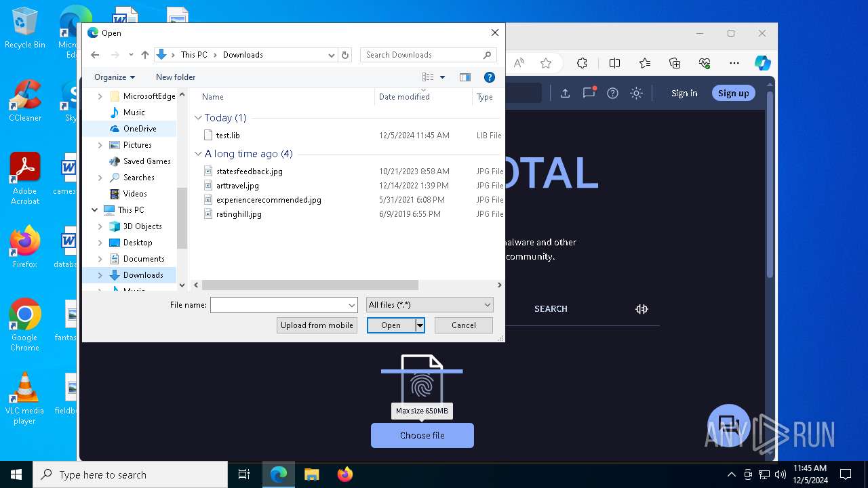Open the view options dropdown arrow
Image resolution: width=868 pixels, height=488 pixels.
tap(443, 77)
